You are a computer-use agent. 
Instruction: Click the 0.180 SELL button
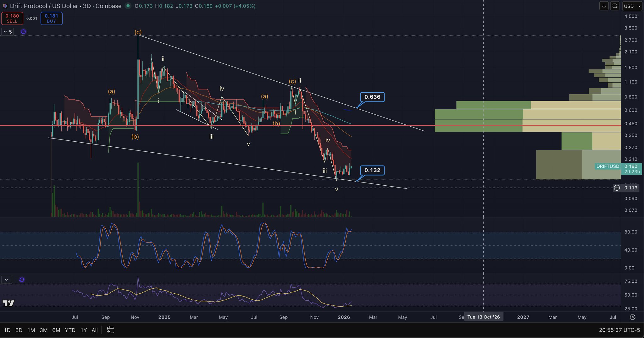tap(12, 19)
